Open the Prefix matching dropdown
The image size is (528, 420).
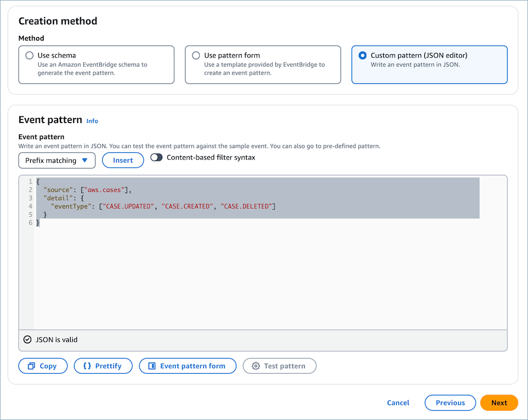pos(57,160)
